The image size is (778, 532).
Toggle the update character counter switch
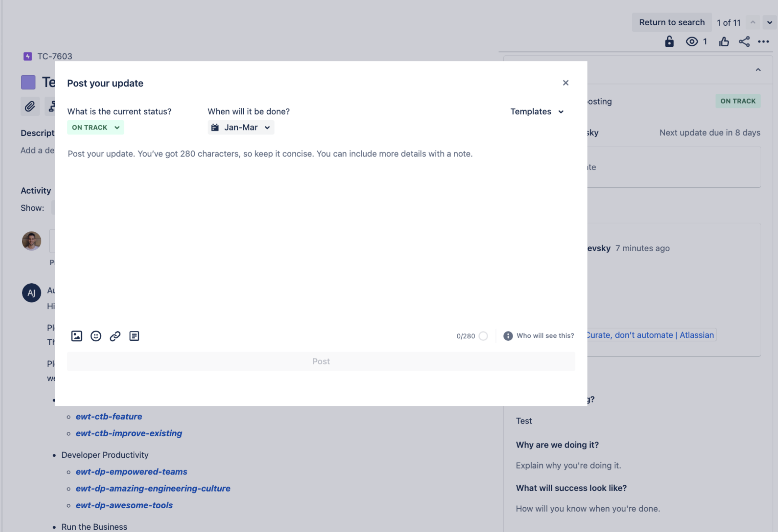485,336
